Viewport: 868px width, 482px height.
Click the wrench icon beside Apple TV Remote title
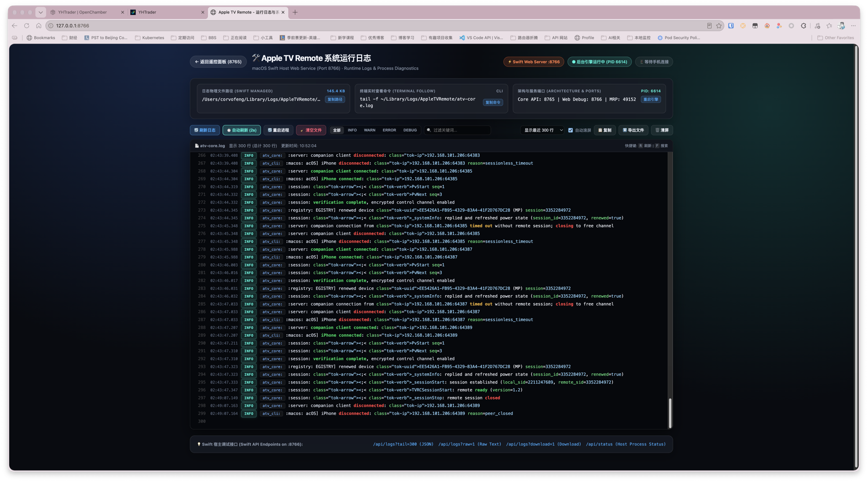(256, 58)
